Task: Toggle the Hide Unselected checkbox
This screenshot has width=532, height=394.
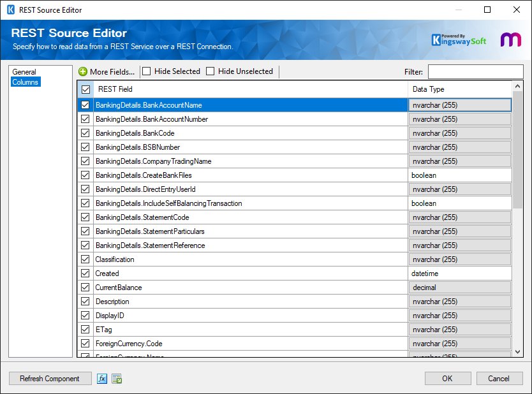Action: [211, 71]
